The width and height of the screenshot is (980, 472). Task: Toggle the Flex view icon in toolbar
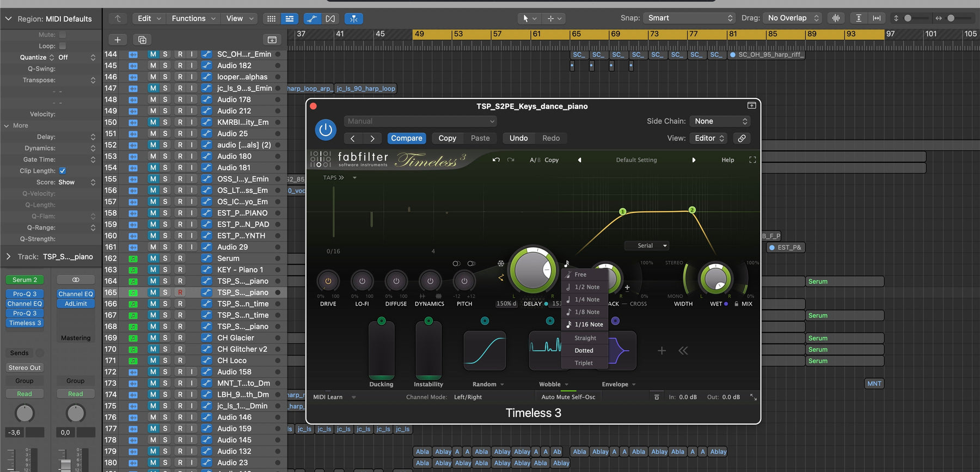(330, 19)
